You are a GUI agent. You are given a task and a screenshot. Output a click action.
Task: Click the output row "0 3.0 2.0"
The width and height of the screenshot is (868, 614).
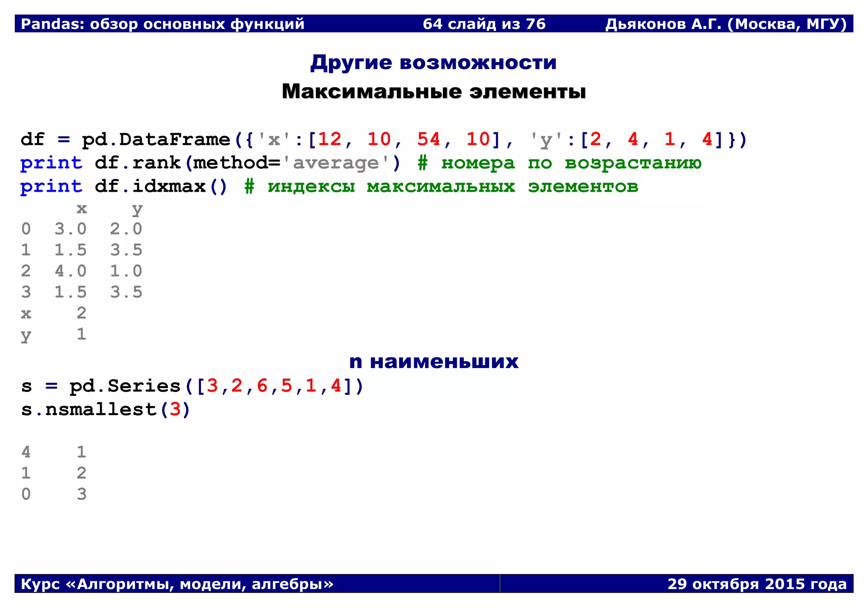pos(82,229)
